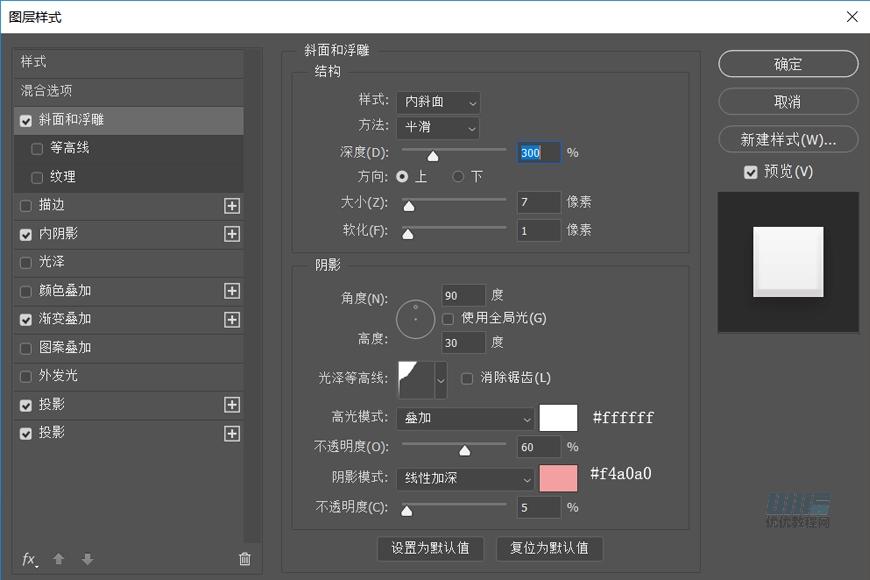Add another 投影 effect with its plus icon
The width and height of the screenshot is (870, 580).
click(x=232, y=405)
